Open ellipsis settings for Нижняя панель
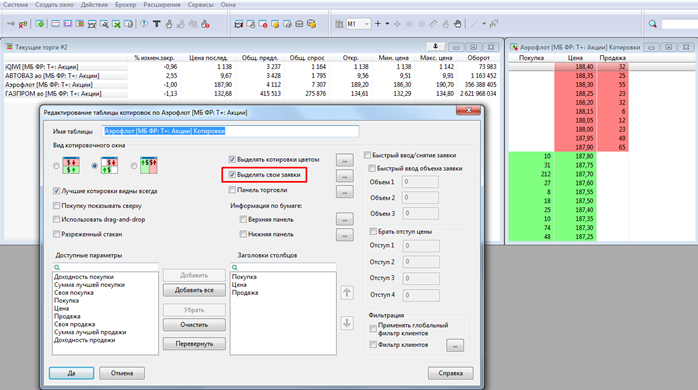698x390 pixels. tap(345, 235)
